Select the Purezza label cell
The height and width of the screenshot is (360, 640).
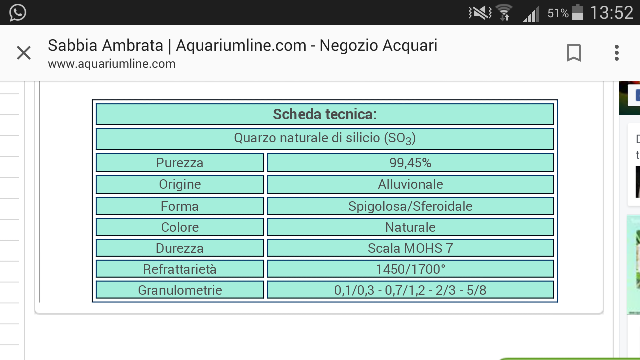click(x=180, y=162)
